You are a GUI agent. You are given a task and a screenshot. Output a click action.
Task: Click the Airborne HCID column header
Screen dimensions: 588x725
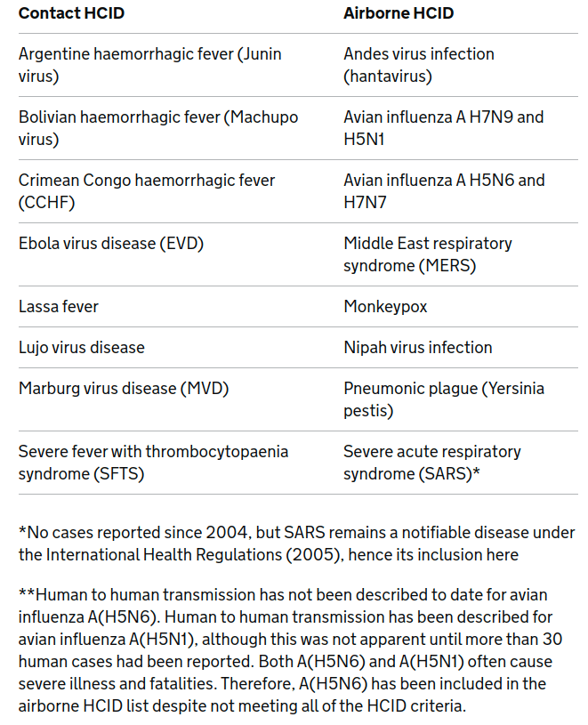[x=400, y=13]
